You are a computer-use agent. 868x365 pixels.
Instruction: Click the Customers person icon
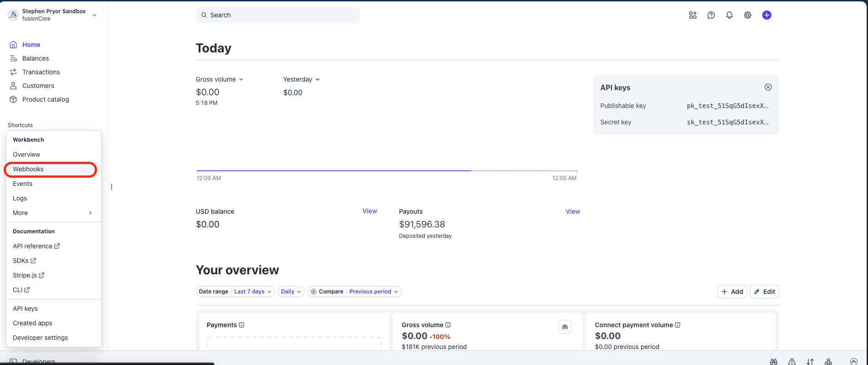click(x=13, y=86)
